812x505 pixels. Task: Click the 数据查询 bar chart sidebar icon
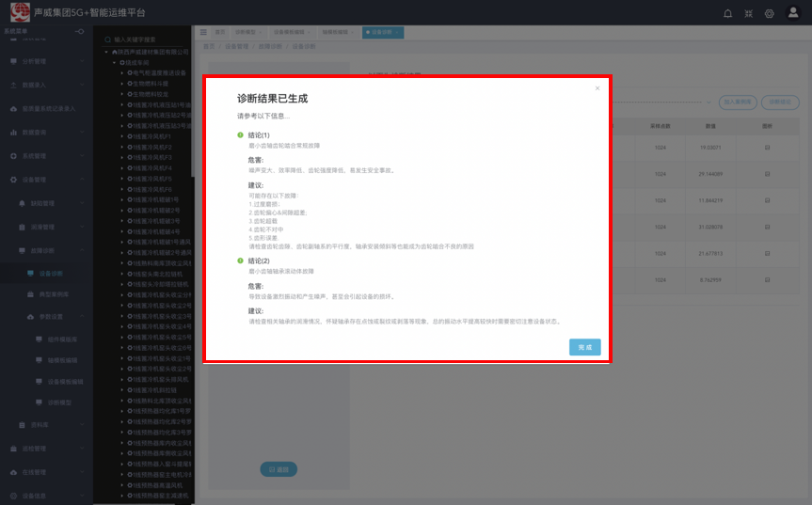click(13, 132)
